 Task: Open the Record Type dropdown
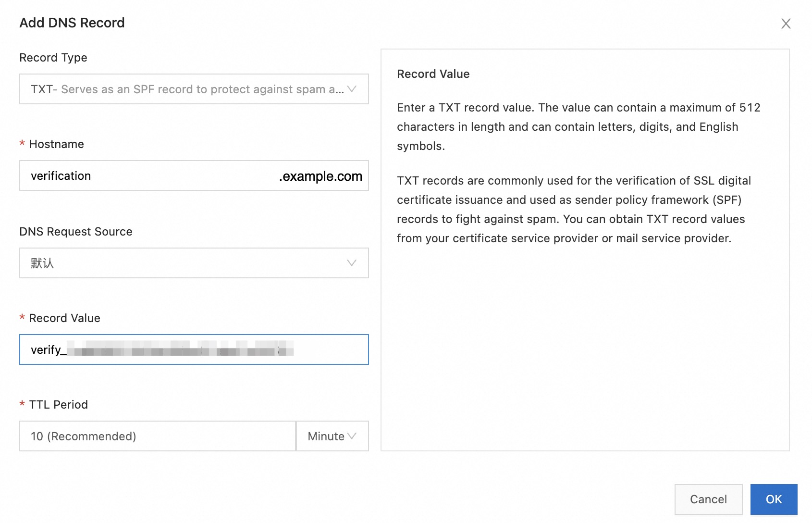[x=187, y=89]
